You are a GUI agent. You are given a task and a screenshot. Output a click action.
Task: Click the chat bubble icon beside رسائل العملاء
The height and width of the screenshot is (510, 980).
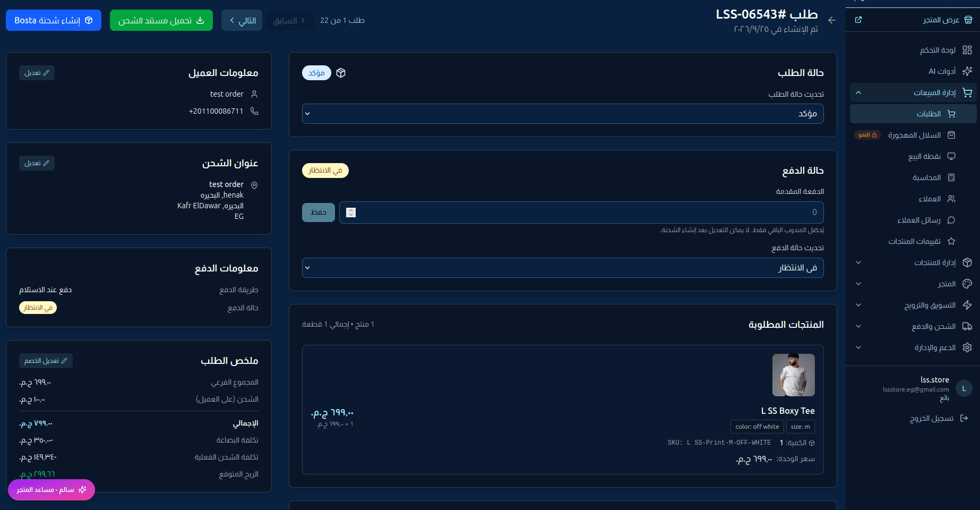pyautogui.click(x=951, y=220)
